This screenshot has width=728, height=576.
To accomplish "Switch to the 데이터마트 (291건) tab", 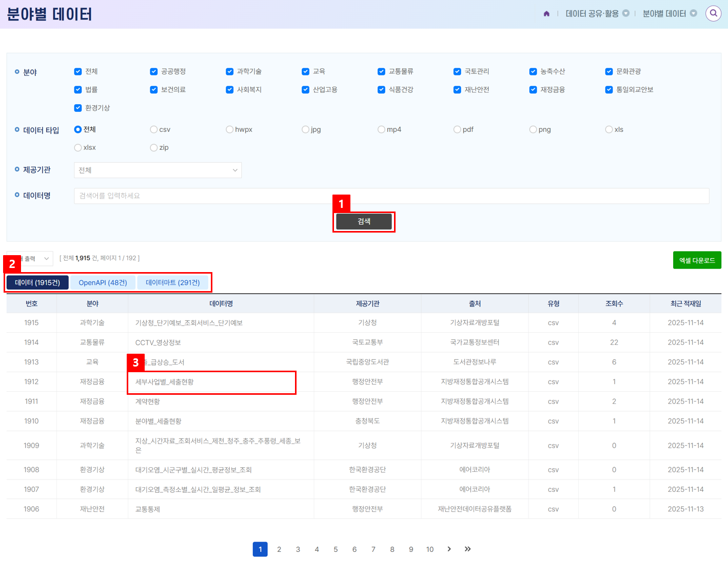I will (x=172, y=282).
